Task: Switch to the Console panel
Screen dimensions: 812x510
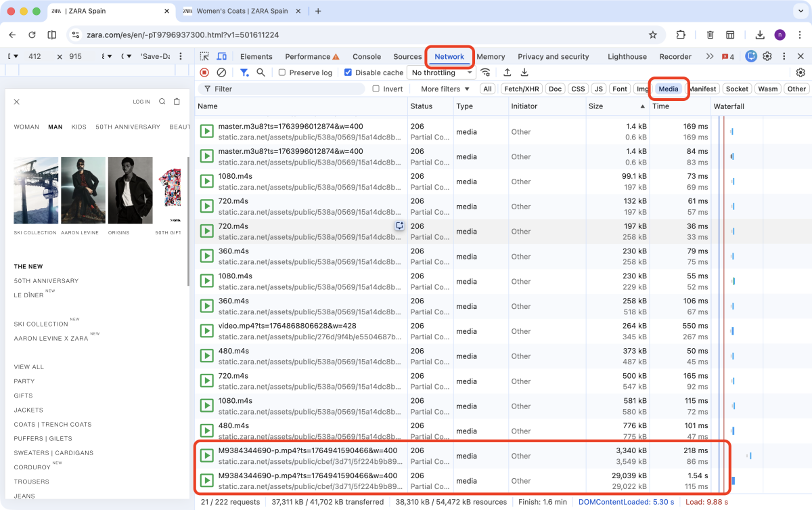Action: point(367,56)
